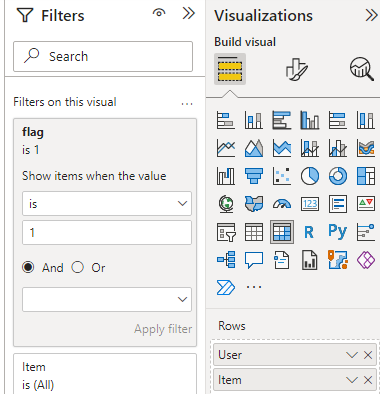Select the Stacked bar chart visual
Image resolution: width=380 pixels, height=394 pixels.
pos(226,120)
